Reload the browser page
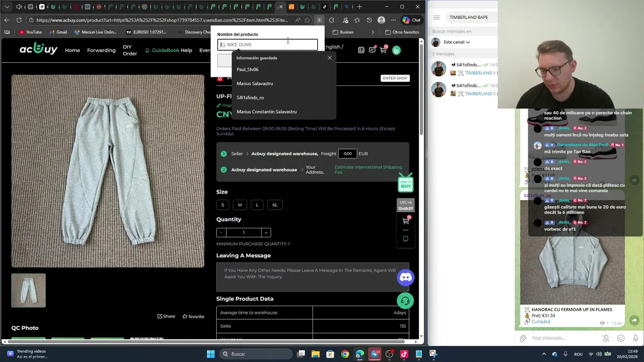 pos(19,20)
